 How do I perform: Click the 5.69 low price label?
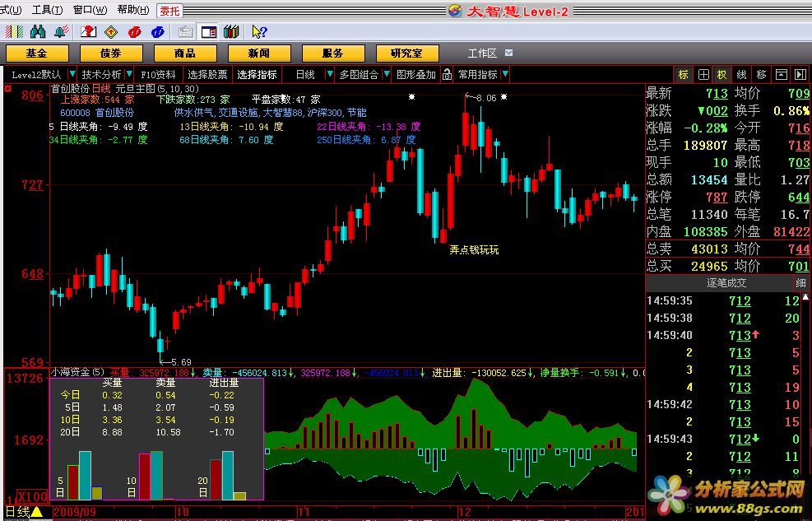(181, 362)
